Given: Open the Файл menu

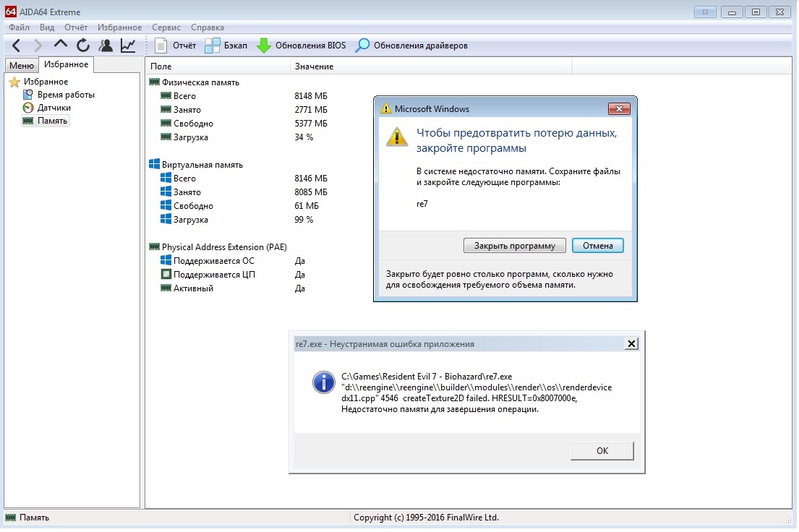Looking at the screenshot, I should point(19,27).
